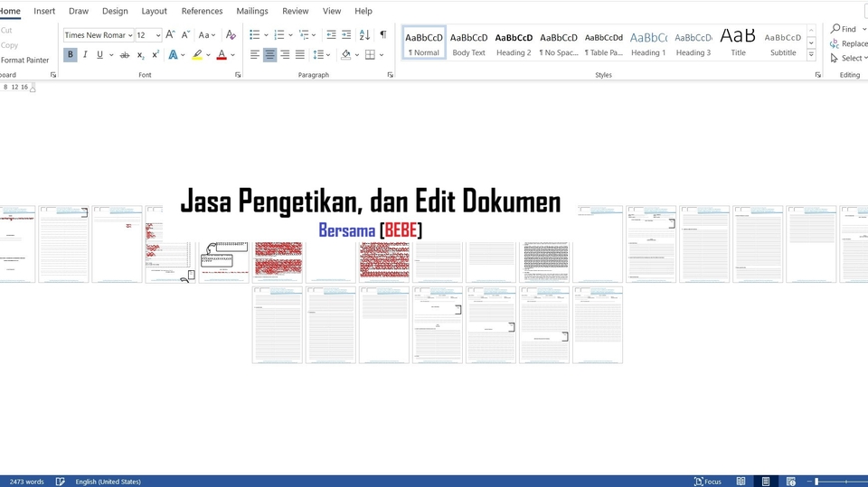Apply multilevel list

pyautogui.click(x=304, y=35)
